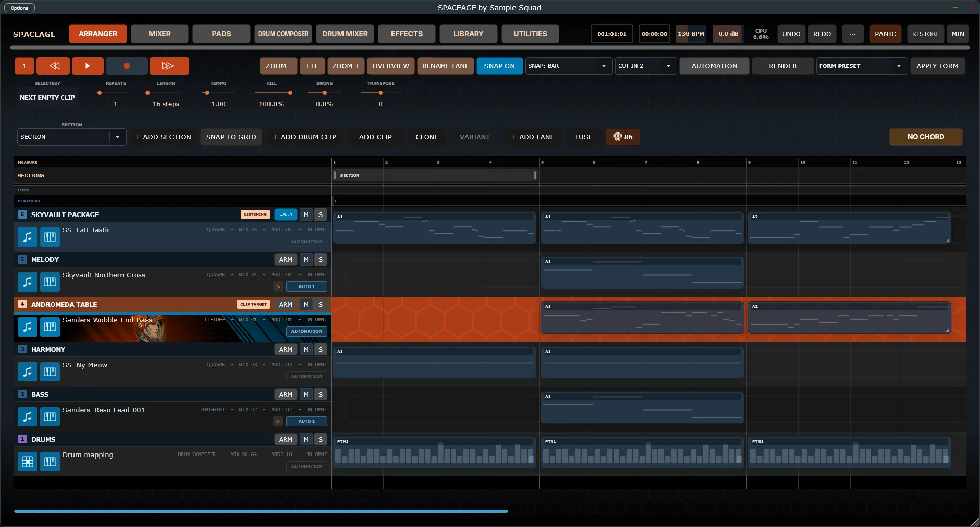Click the Panic button
The height and width of the screenshot is (527, 980).
coord(885,34)
